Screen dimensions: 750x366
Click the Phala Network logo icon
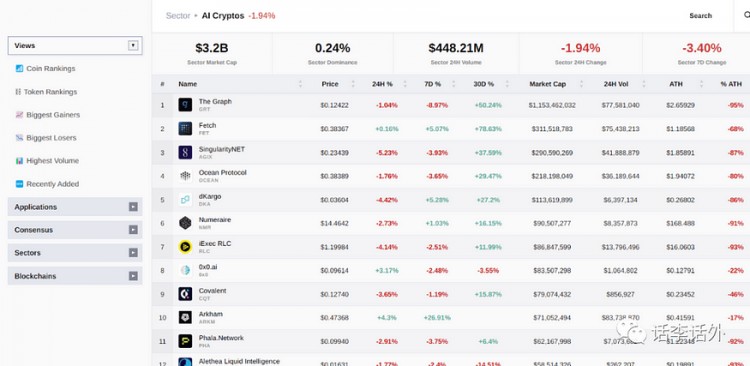(x=185, y=341)
